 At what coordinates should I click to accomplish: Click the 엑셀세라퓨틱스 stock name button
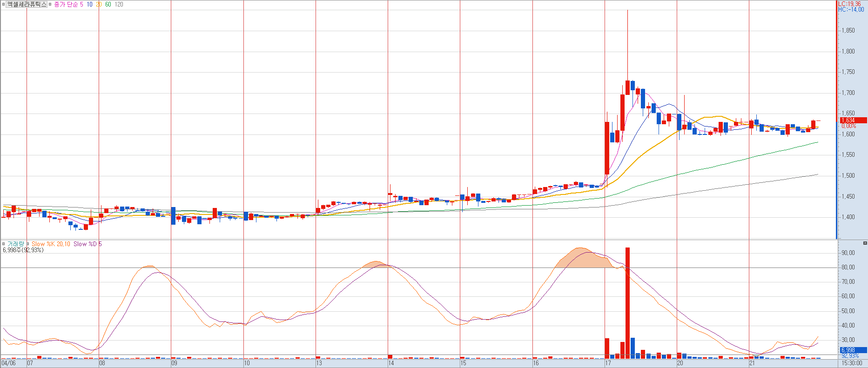(x=27, y=4)
